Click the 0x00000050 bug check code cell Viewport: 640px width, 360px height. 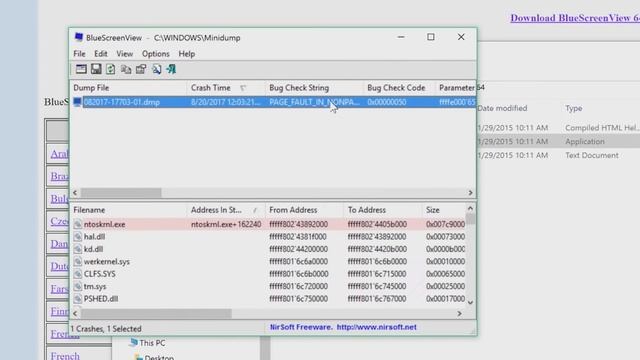[387, 102]
